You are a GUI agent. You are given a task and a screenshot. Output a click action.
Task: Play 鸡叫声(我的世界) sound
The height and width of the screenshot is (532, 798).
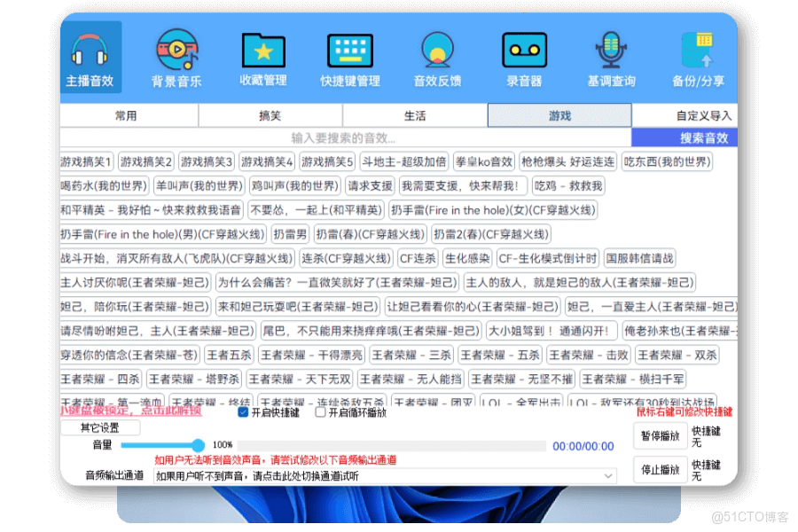[295, 186]
